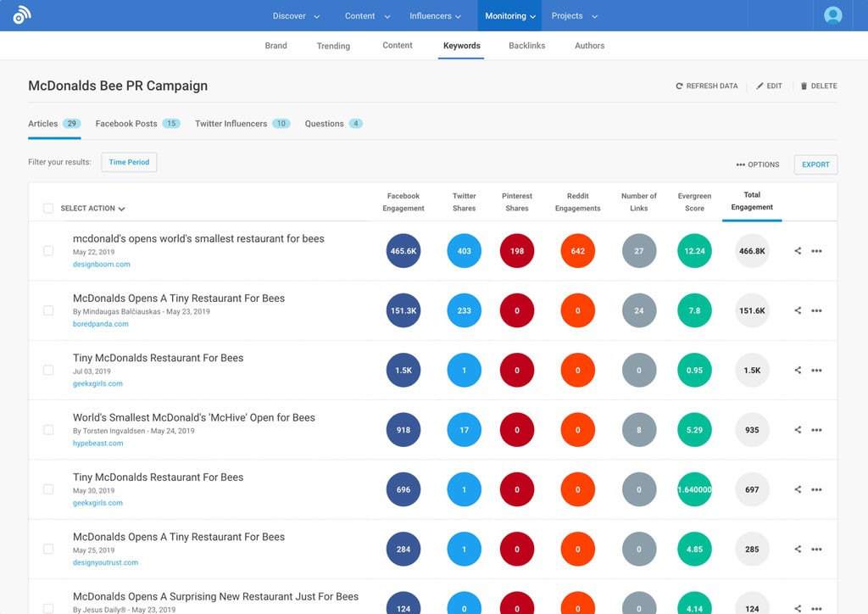Image resolution: width=868 pixels, height=614 pixels.
Task: Share the designboom.com article via share icon
Action: (x=798, y=251)
